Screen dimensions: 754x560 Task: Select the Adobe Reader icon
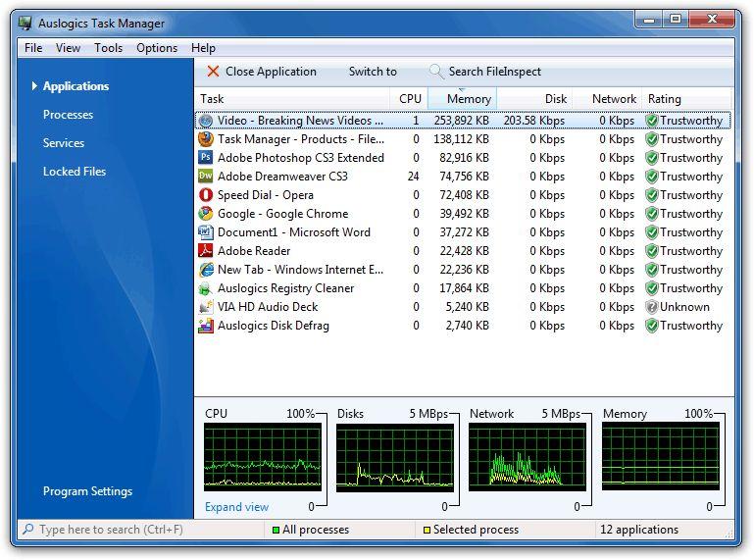click(x=206, y=251)
